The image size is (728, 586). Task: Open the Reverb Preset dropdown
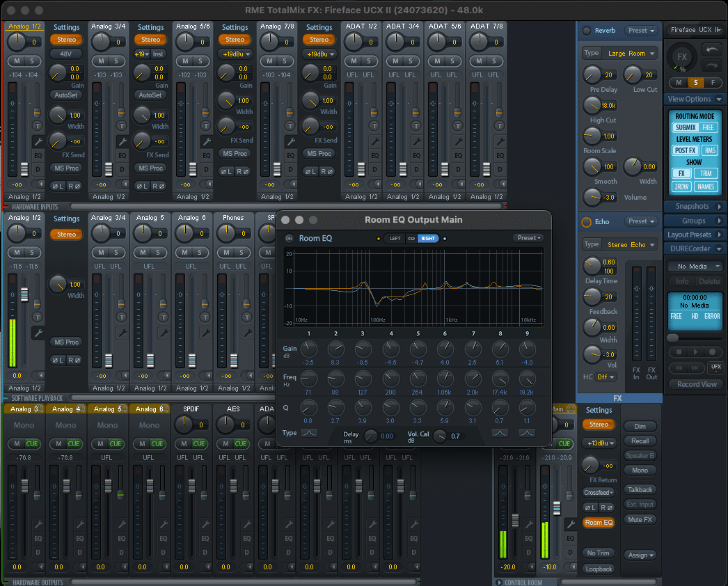click(641, 31)
